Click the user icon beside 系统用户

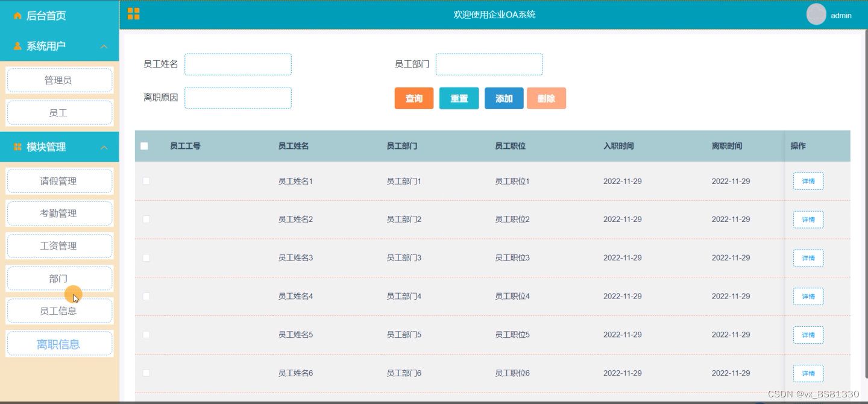tap(17, 46)
